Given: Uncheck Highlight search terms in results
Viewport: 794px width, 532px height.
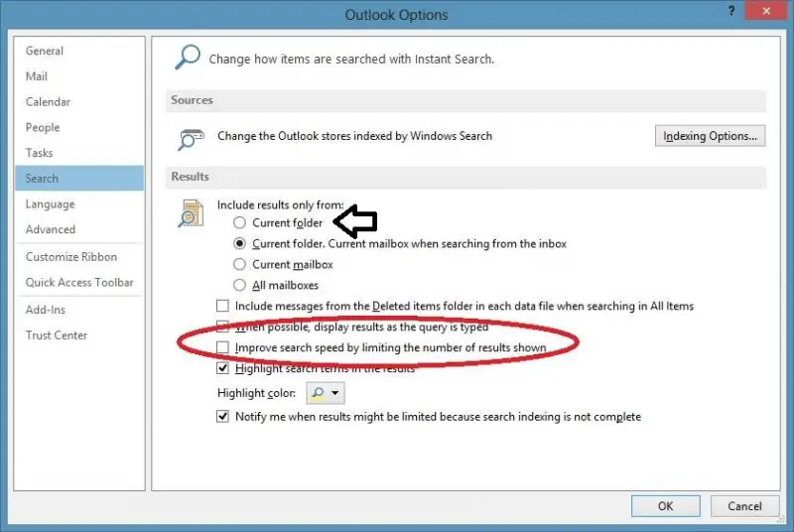Looking at the screenshot, I should pos(222,368).
